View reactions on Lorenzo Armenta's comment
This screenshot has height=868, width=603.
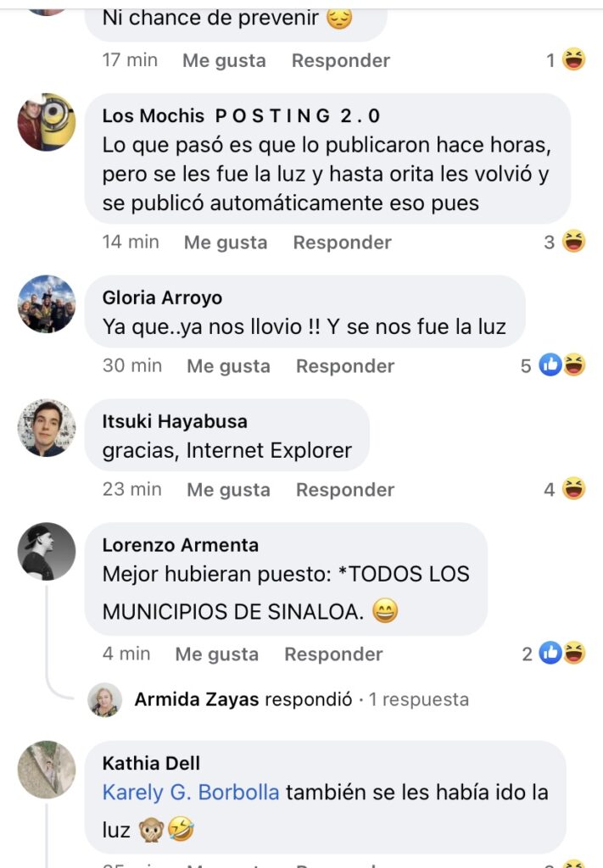tap(554, 654)
